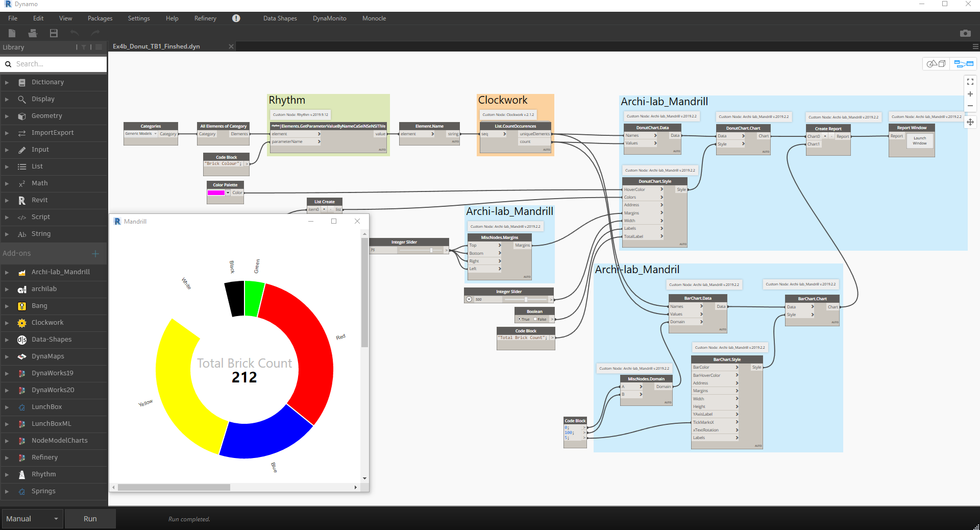This screenshot has width=980, height=530.
Task: Click the pan mode icon
Action: click(970, 122)
